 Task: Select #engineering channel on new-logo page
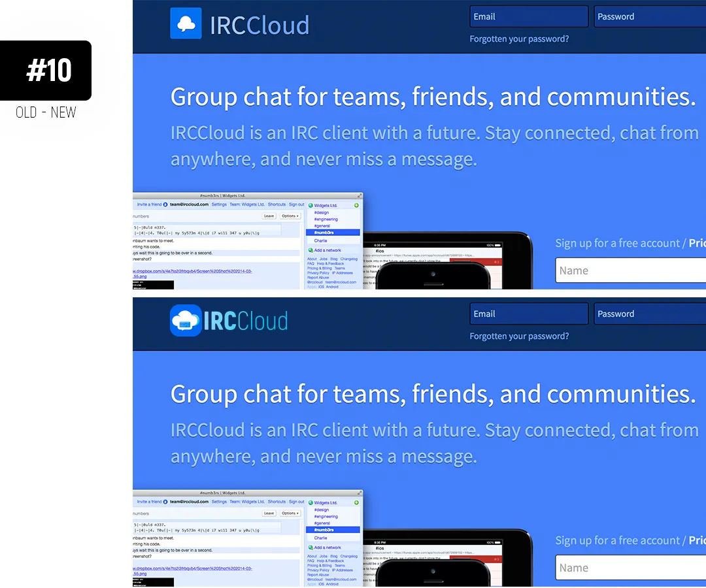(326, 517)
